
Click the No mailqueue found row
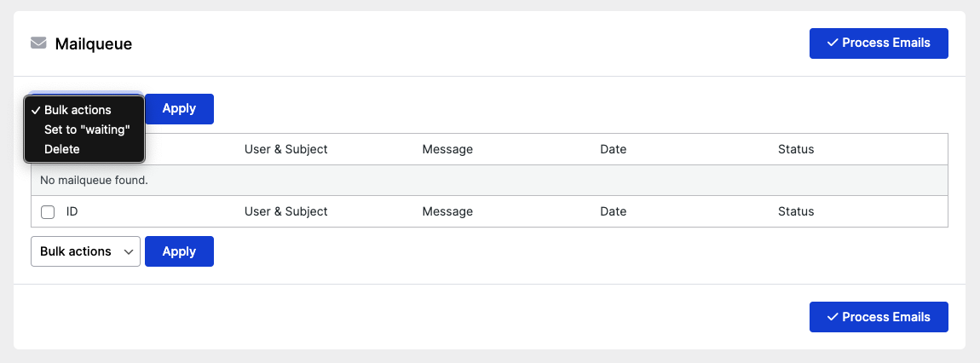(489, 181)
